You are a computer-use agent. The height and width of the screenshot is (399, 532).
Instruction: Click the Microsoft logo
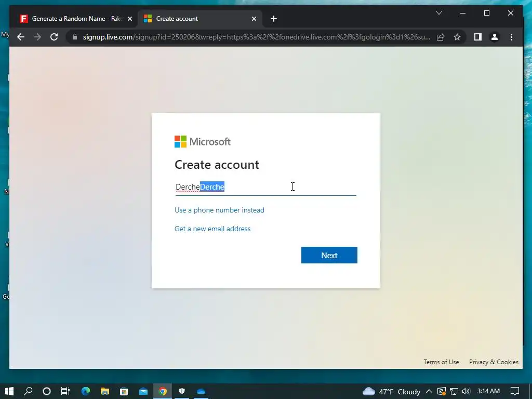pyautogui.click(x=203, y=141)
